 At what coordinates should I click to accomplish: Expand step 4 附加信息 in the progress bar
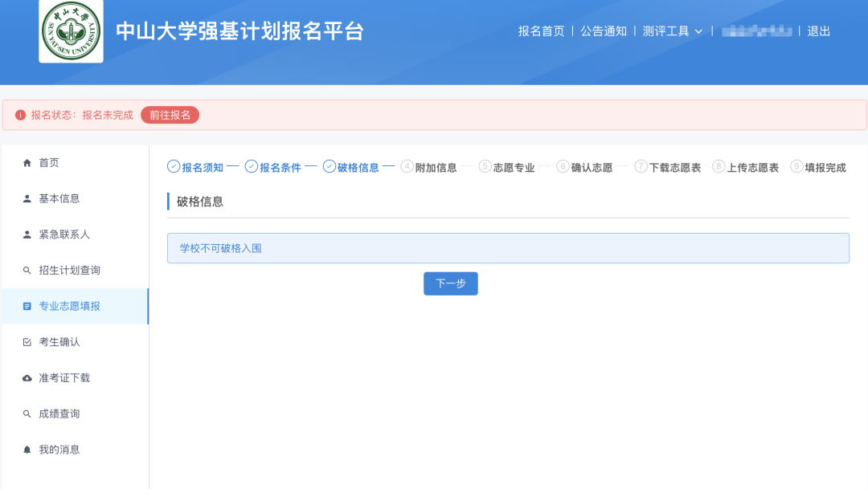click(x=432, y=168)
